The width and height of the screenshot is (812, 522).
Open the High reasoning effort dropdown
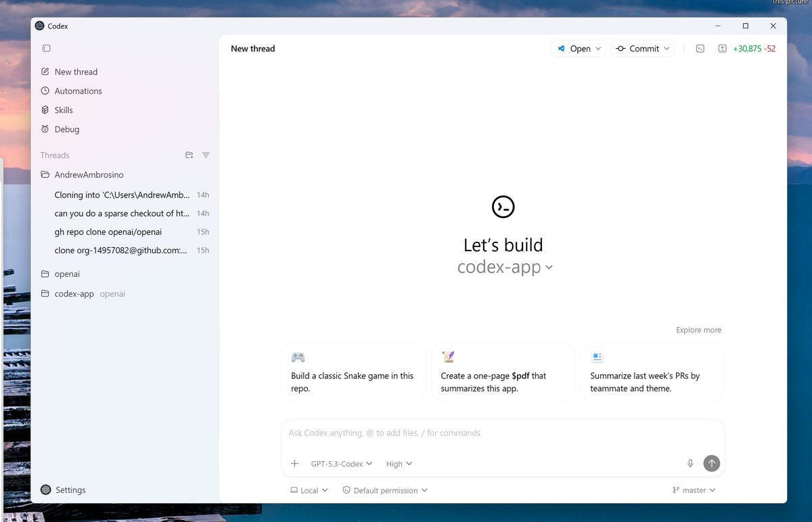(399, 464)
